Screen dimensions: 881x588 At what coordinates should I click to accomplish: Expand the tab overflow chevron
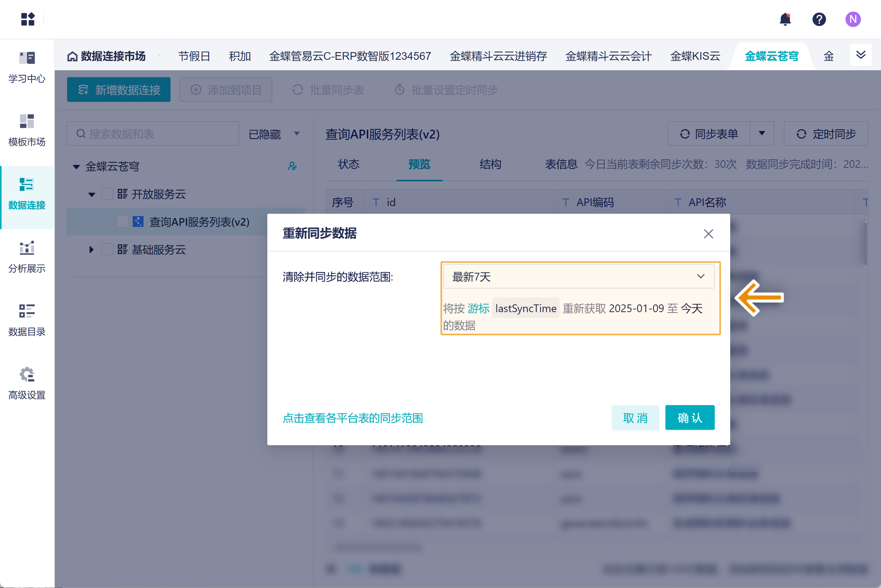point(861,55)
